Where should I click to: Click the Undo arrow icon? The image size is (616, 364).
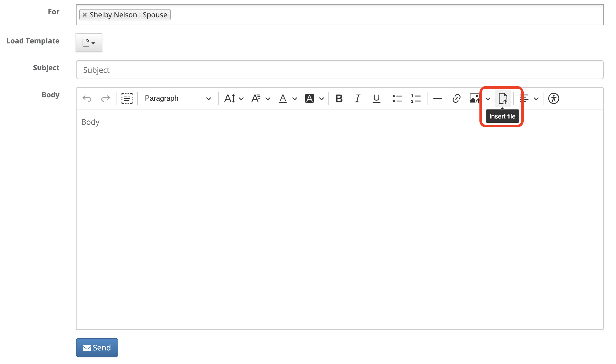coord(87,98)
